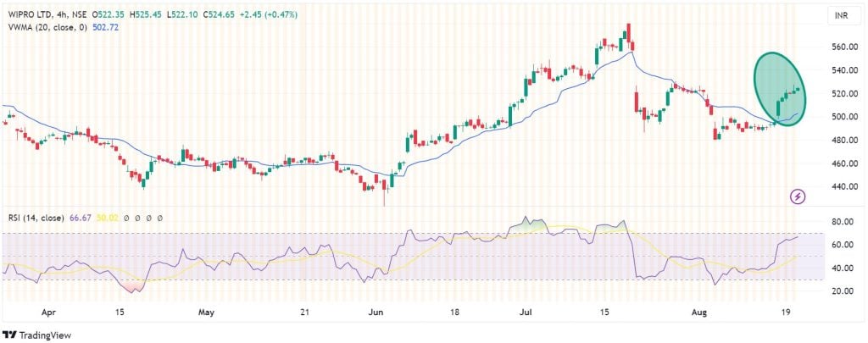Click the Jun date axis label
Screen dimensions: 868x343
click(376, 312)
